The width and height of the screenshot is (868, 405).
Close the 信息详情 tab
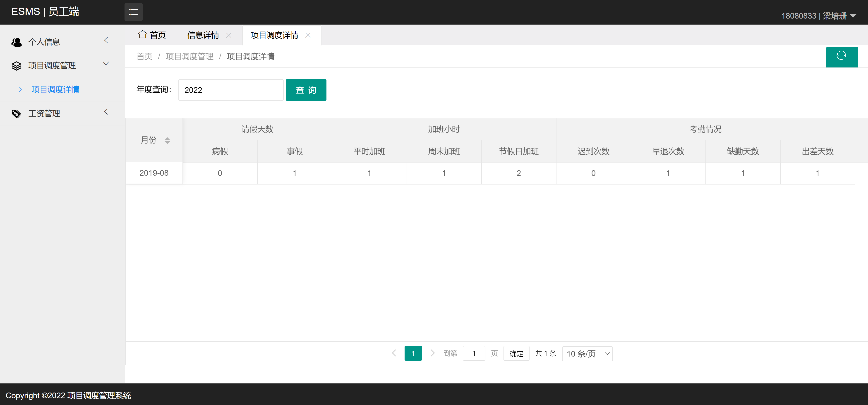pyautogui.click(x=228, y=35)
